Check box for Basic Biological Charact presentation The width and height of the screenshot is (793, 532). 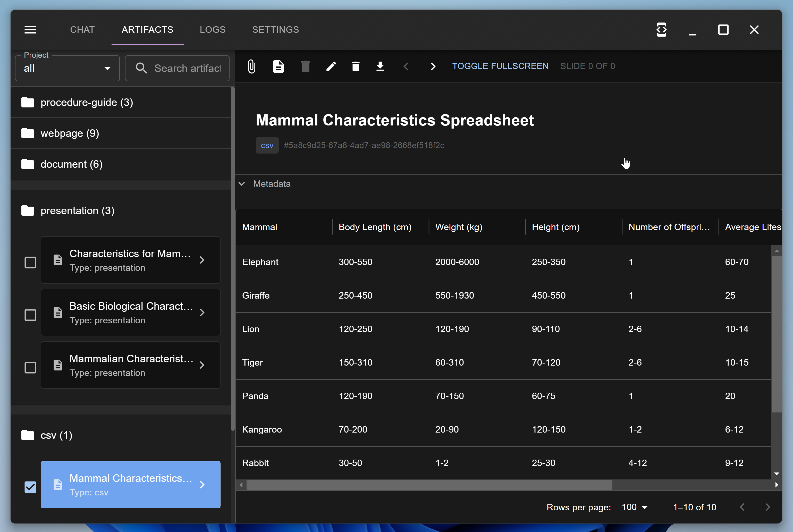pos(31,315)
